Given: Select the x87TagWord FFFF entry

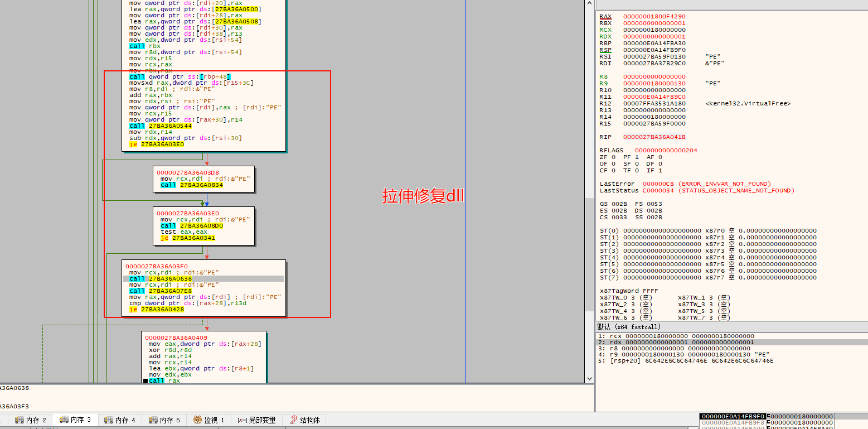Looking at the screenshot, I should pos(629,291).
